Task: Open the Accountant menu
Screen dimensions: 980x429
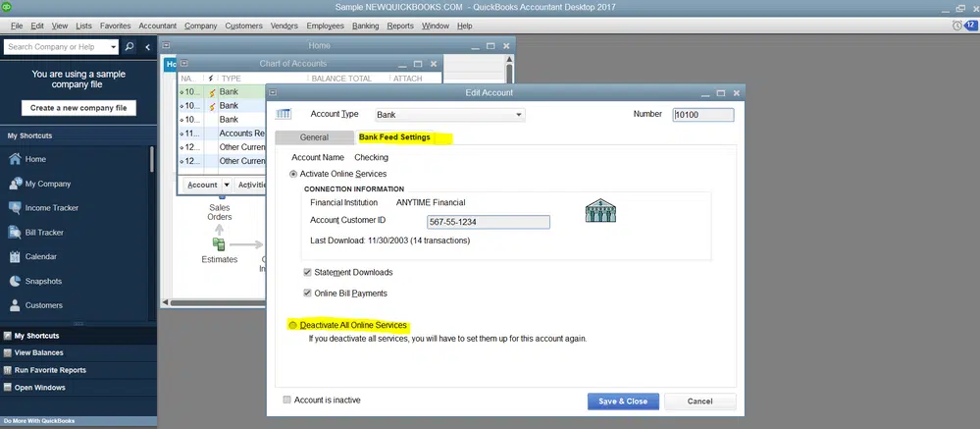Action: click(x=158, y=26)
